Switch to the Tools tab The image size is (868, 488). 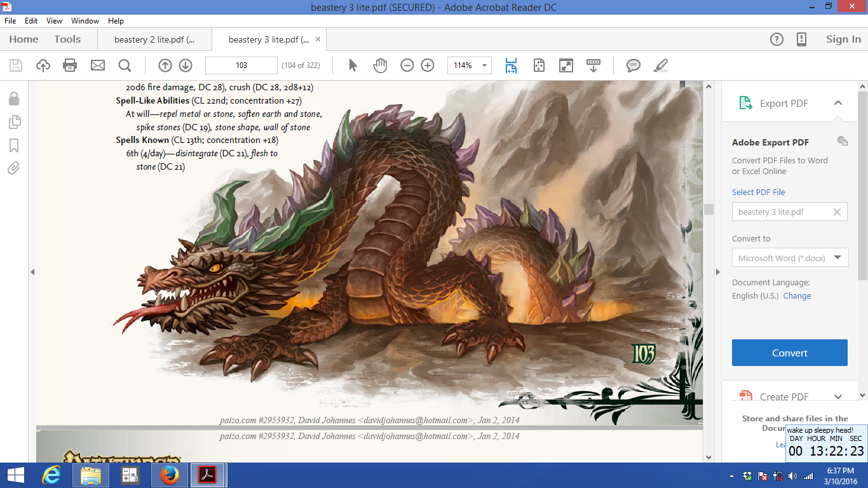pyautogui.click(x=67, y=39)
